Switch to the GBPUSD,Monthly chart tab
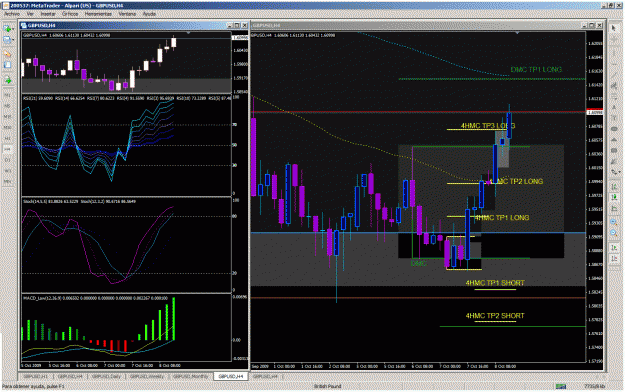This screenshot has width=625, height=392. tap(191, 376)
